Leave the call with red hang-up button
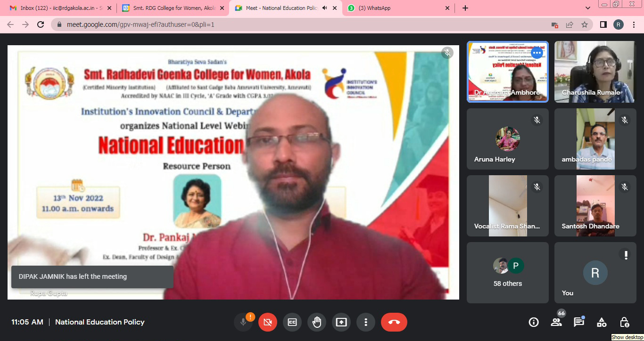This screenshot has height=341, width=644. (x=394, y=322)
